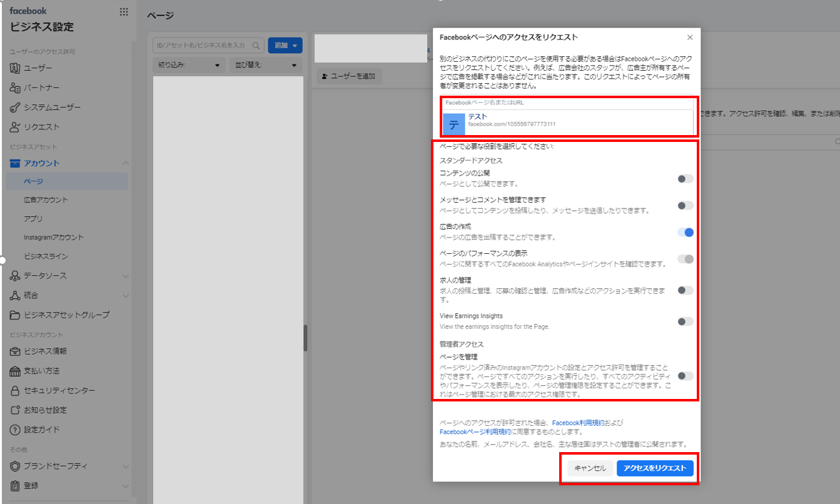Click the facebook logo text
Viewport: 840px width, 504px height.
[x=28, y=11]
